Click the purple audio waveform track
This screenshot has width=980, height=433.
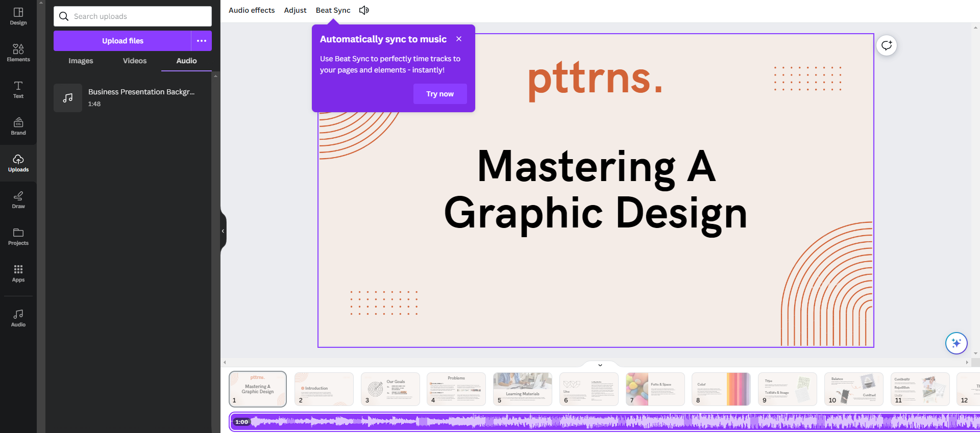(x=605, y=422)
